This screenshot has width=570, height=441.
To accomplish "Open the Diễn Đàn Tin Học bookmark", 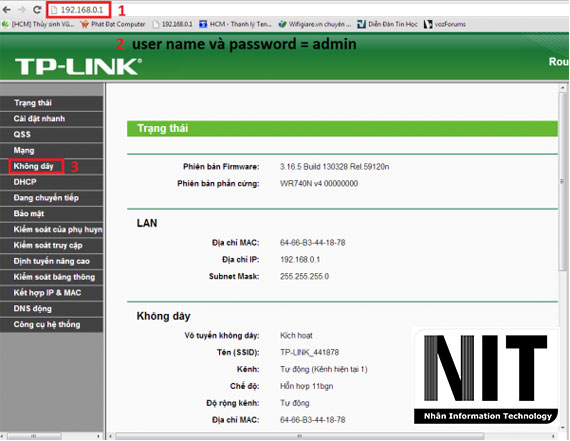I will coord(387,24).
